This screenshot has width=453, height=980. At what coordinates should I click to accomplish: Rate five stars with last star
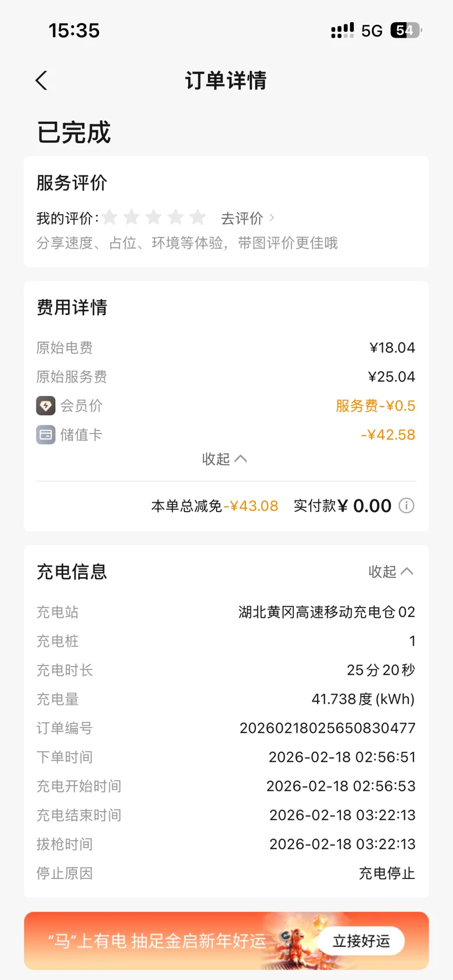(197, 218)
